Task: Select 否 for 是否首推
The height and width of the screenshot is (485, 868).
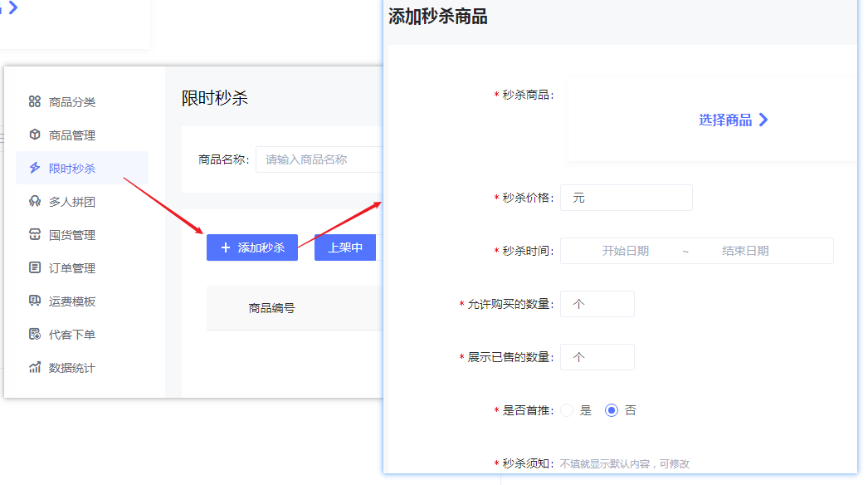Action: point(612,409)
